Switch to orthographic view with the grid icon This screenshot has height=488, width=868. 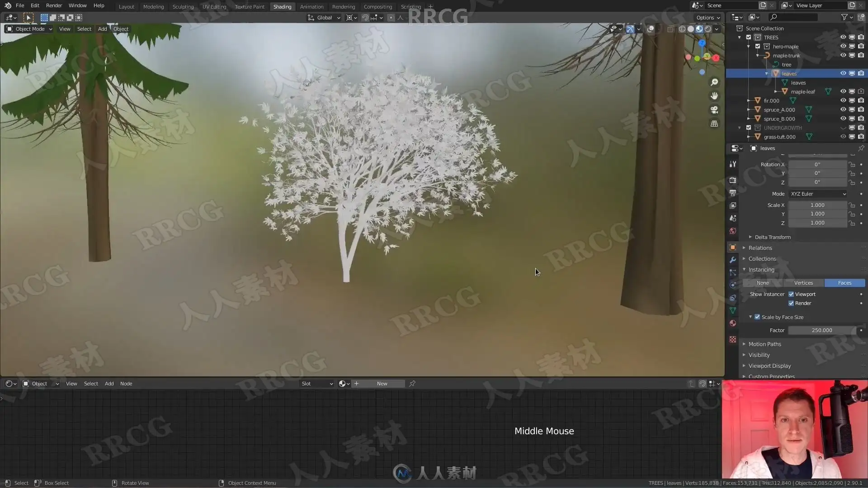click(x=714, y=123)
